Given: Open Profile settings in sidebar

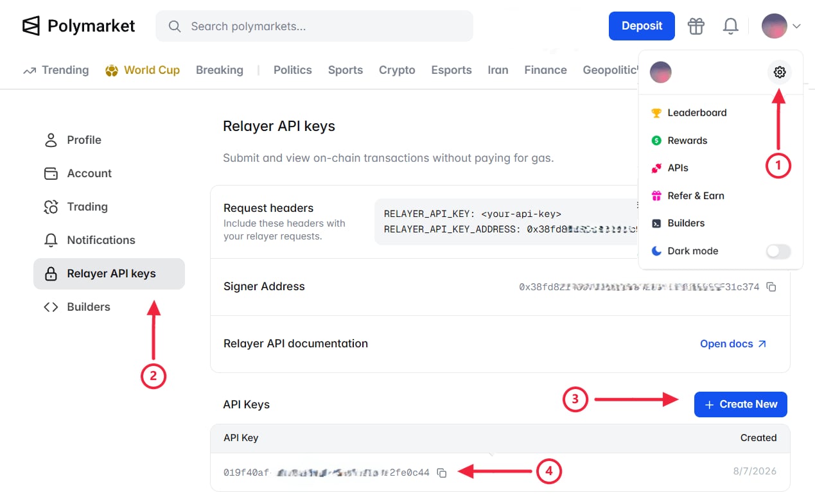Looking at the screenshot, I should (x=109, y=140).
